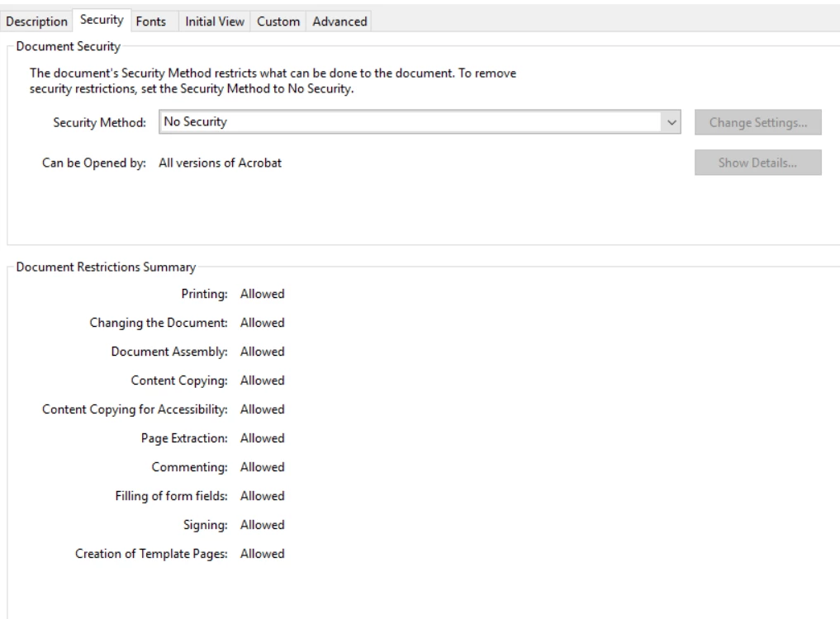Click Allowed value for Document Assembly
The image size is (840, 619).
click(262, 352)
